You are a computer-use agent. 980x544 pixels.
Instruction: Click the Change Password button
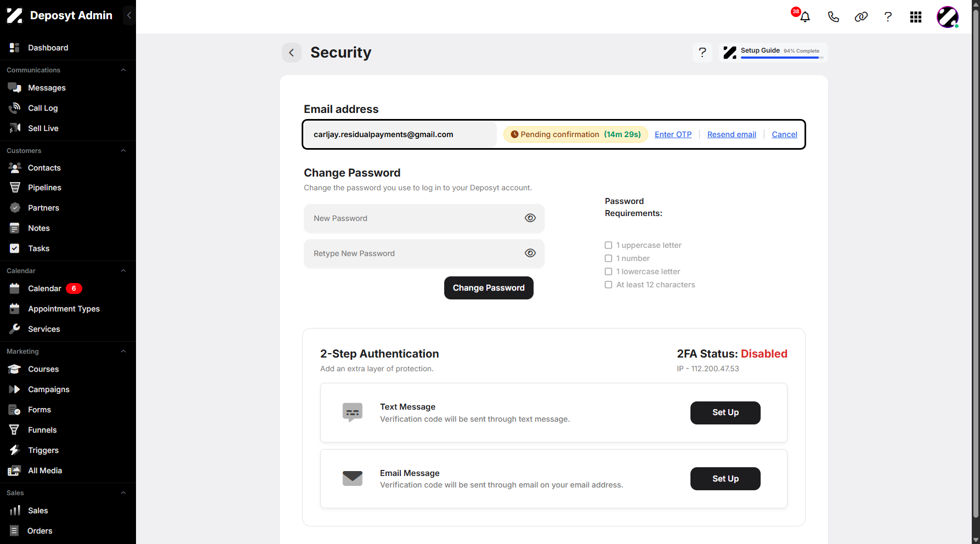tap(489, 288)
